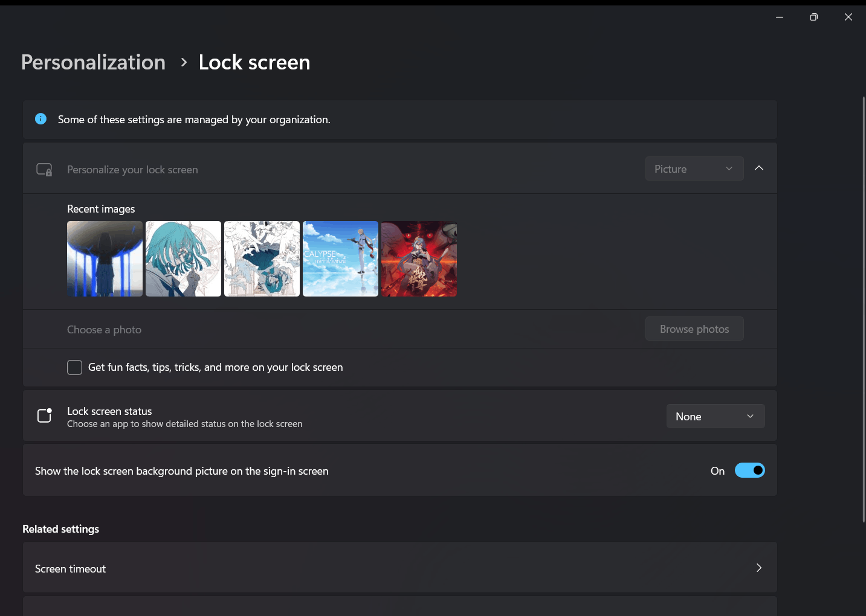The width and height of the screenshot is (866, 616).
Task: Click the Browse photos button
Action: pos(694,329)
